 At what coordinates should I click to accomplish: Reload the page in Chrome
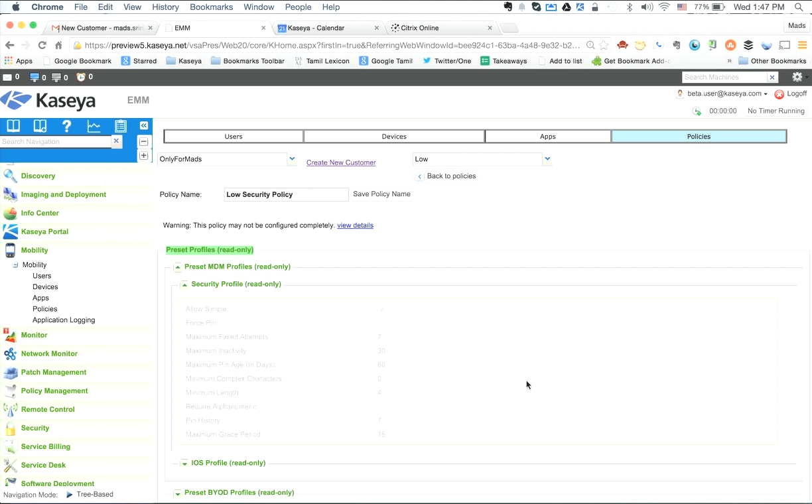point(42,45)
